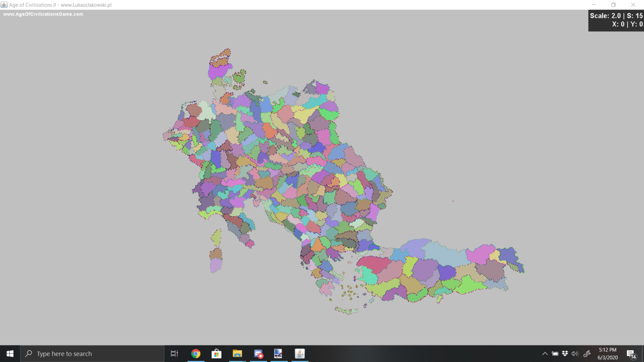The width and height of the screenshot is (644, 362).
Task: Open the paint editor icon in taskbar
Action: coord(279,353)
